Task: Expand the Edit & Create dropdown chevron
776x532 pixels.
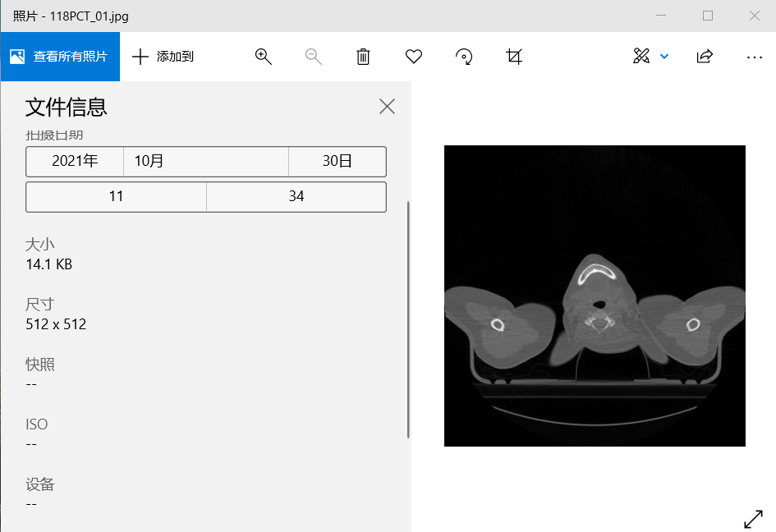Action: pos(664,56)
